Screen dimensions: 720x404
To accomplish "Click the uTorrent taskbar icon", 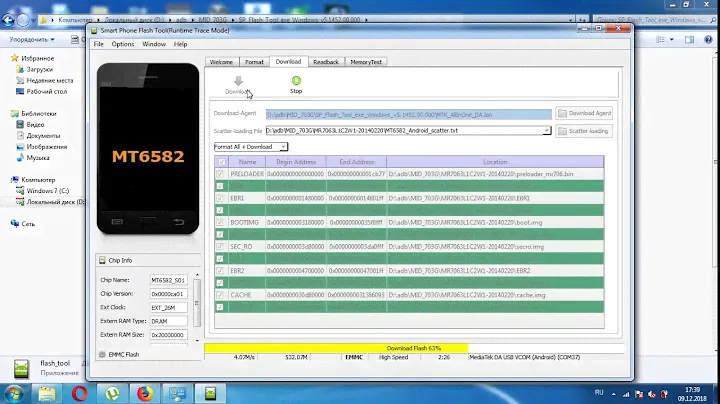I will (111, 393).
